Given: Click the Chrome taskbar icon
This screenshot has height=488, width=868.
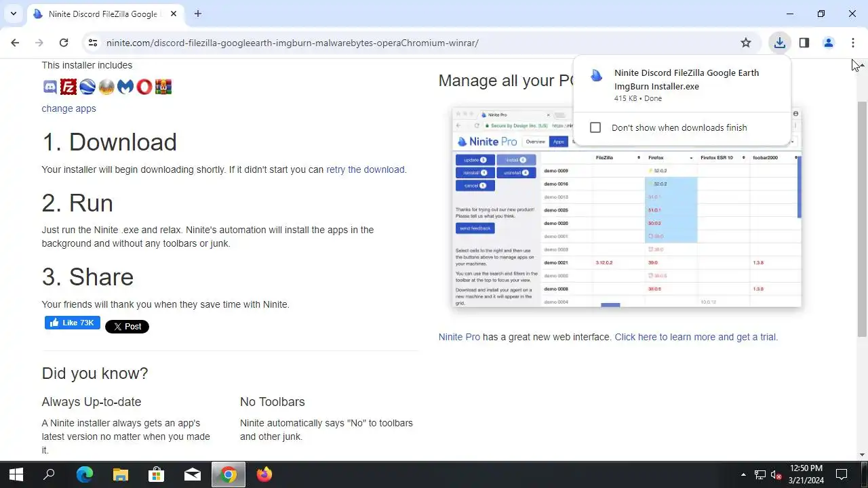Looking at the screenshot, I should 229,474.
